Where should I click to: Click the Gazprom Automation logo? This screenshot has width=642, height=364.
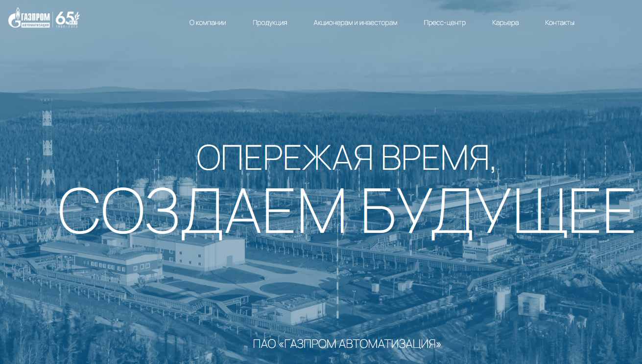(29, 18)
